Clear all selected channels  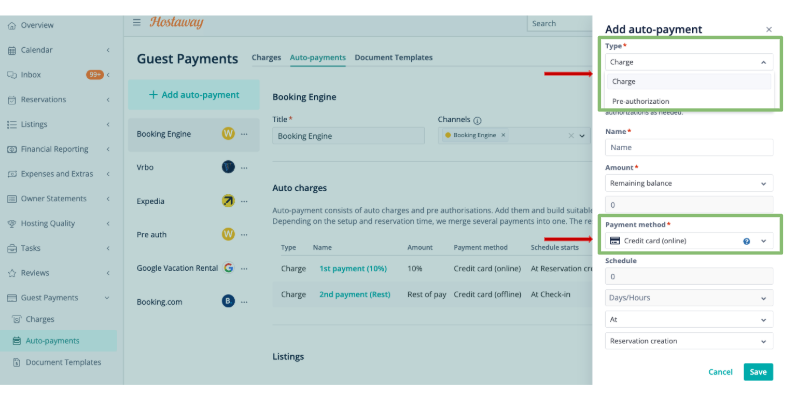571,136
